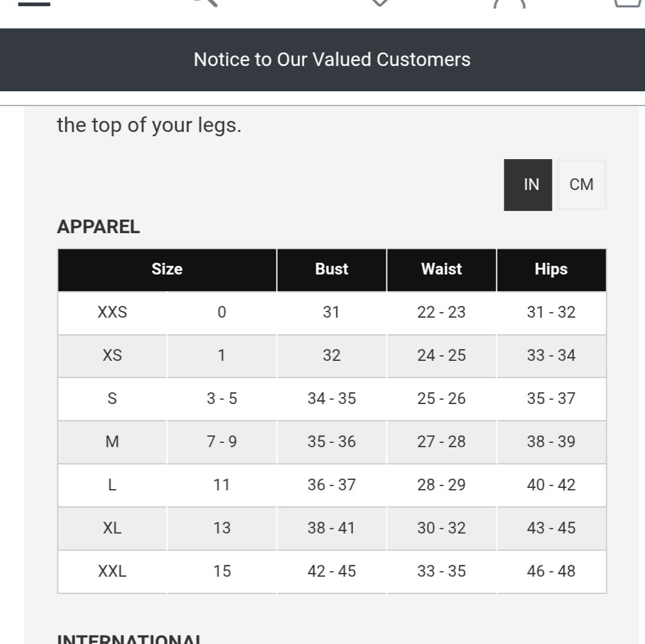Click the Size column header

pyautogui.click(x=167, y=270)
